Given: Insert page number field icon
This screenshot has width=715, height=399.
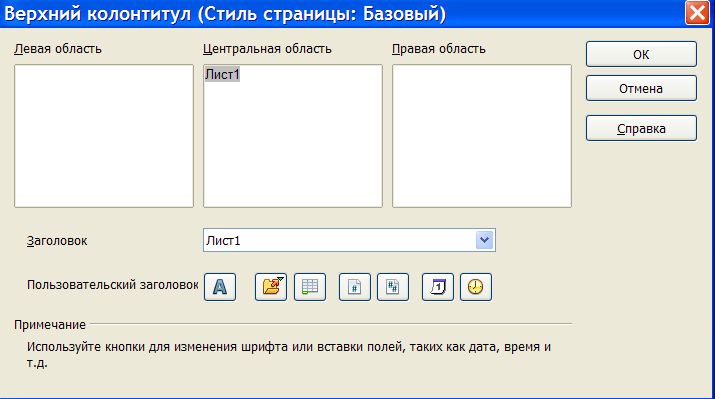Looking at the screenshot, I should 355,287.
